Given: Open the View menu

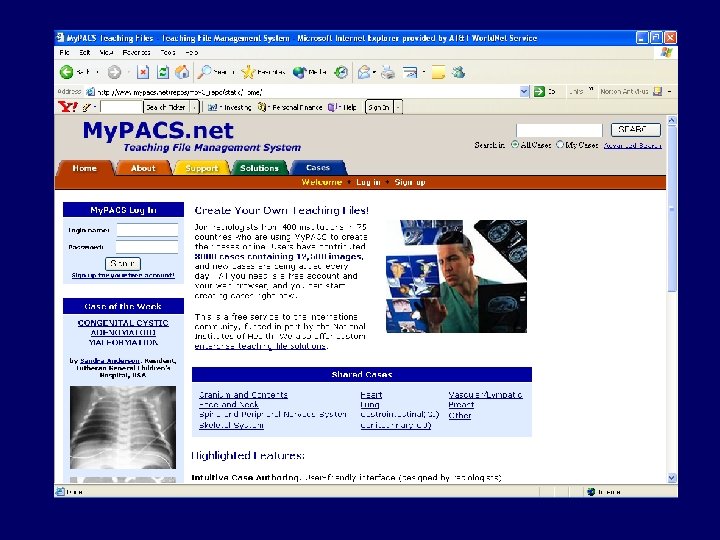Looking at the screenshot, I should click(106, 52).
